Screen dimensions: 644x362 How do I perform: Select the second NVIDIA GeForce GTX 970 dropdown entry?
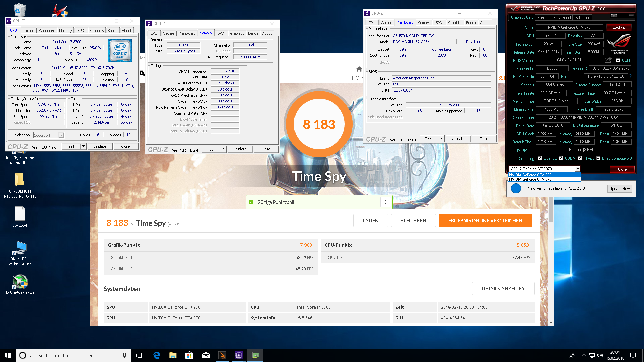pyautogui.click(x=544, y=179)
